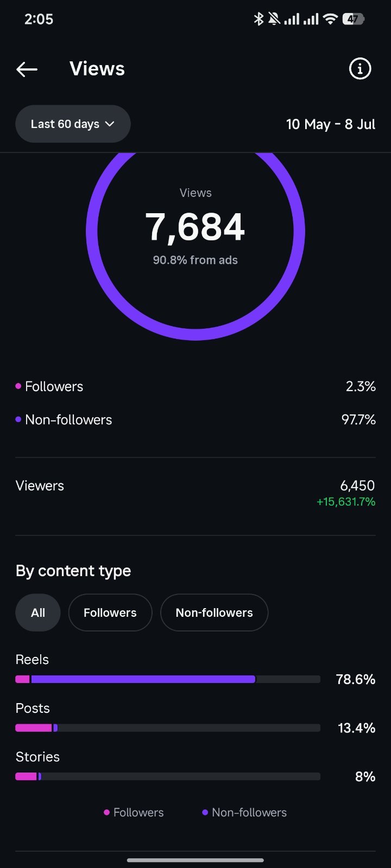
Task: Tap the back arrow icon
Action: [27, 69]
